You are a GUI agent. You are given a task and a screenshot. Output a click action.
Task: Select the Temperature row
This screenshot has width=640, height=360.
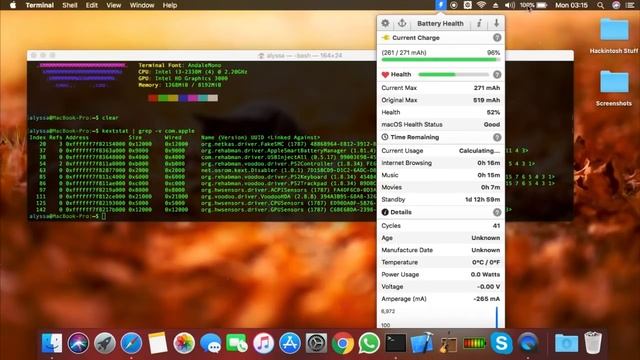440,262
